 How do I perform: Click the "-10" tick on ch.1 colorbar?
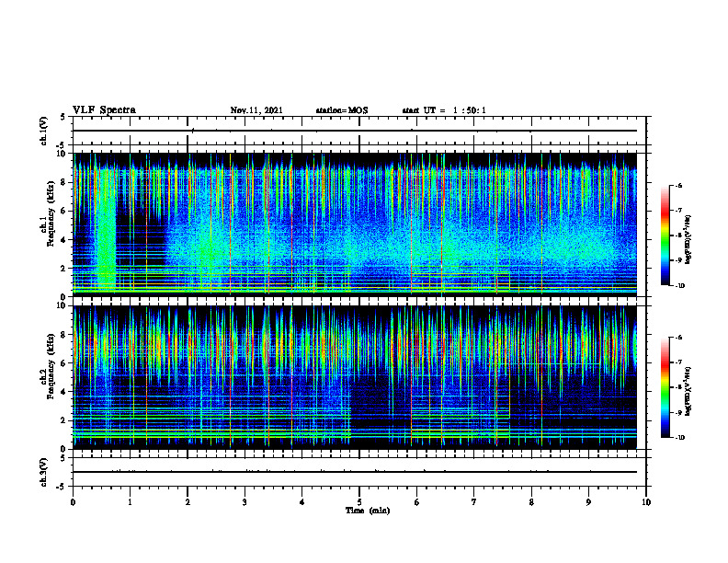pos(679,286)
